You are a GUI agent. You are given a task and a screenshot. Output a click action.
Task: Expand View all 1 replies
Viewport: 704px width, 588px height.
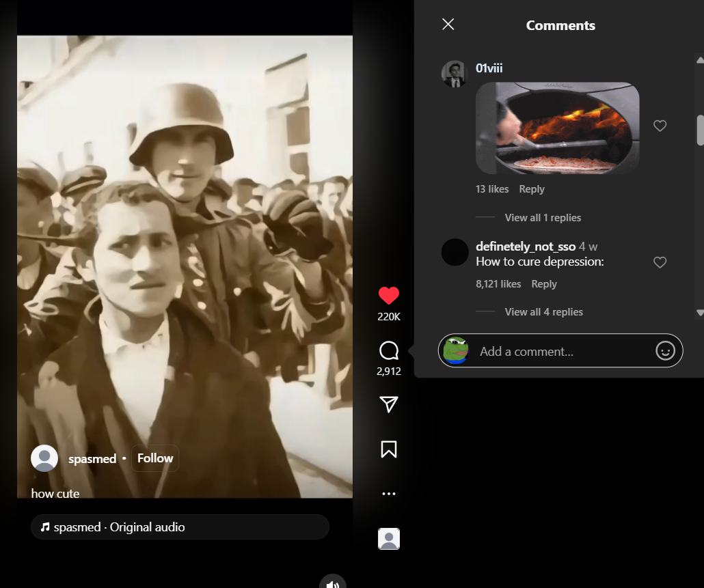point(543,218)
